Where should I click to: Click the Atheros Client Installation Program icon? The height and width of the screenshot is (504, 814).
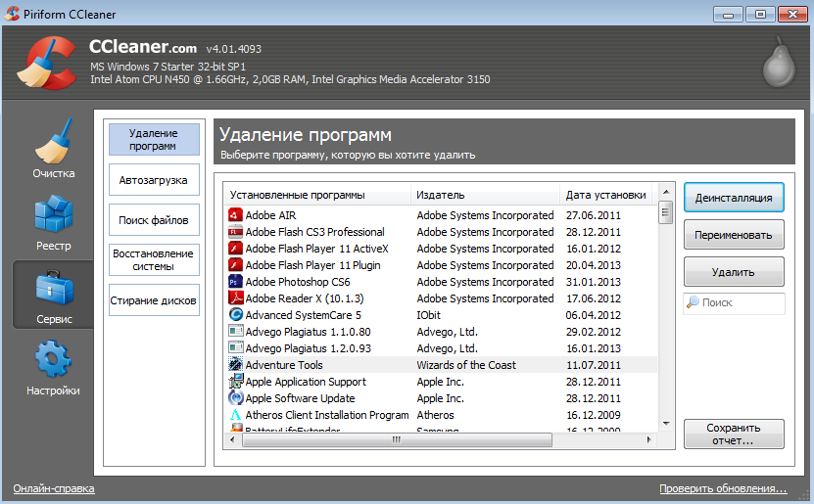pyautogui.click(x=236, y=415)
